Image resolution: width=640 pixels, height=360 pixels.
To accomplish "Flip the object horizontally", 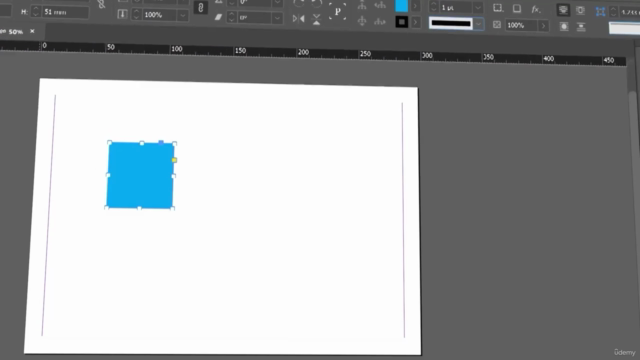I will pyautogui.click(x=298, y=18).
